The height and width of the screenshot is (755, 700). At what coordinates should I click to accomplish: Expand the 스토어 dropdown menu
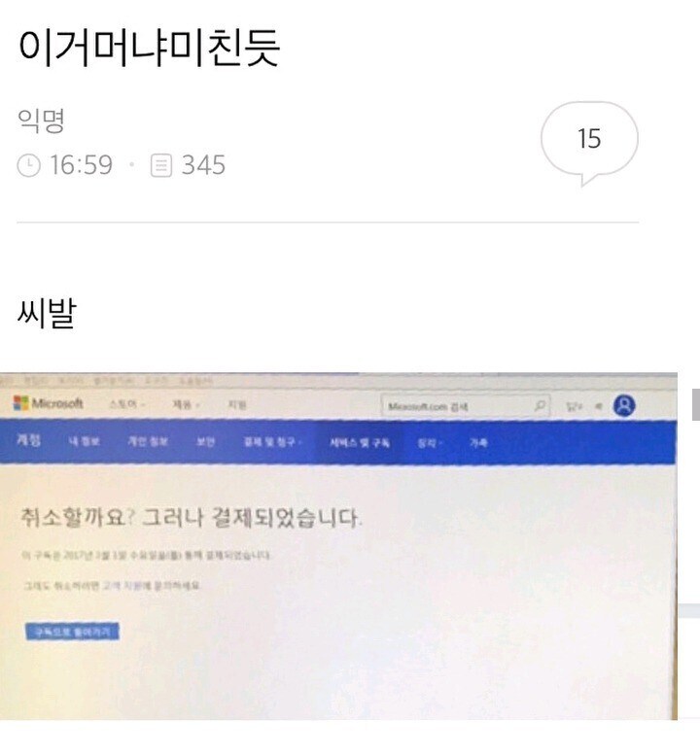point(126,404)
